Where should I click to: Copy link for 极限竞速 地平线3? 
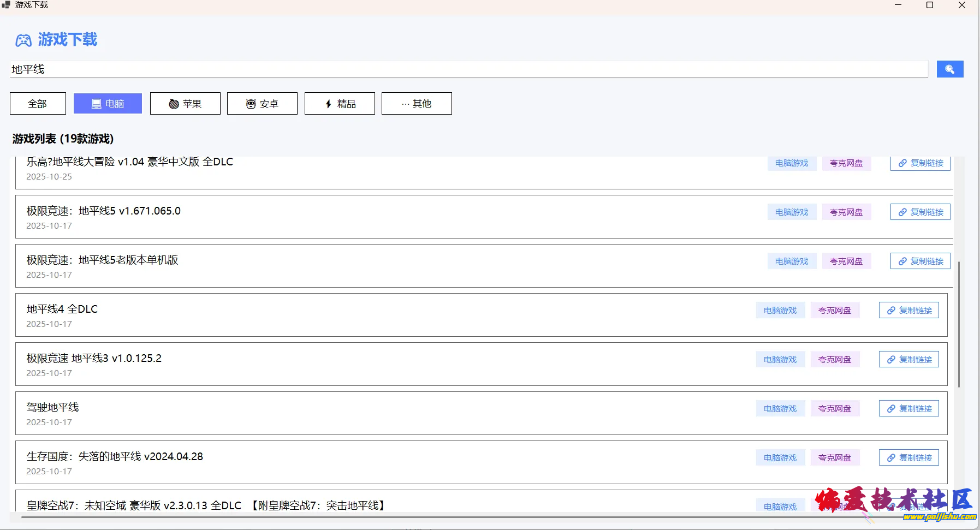click(x=908, y=360)
